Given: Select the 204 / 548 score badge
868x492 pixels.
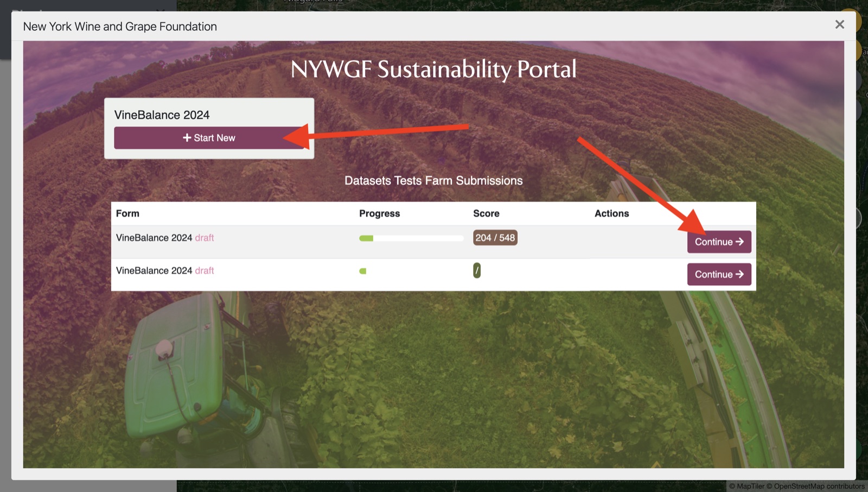Looking at the screenshot, I should tap(495, 238).
